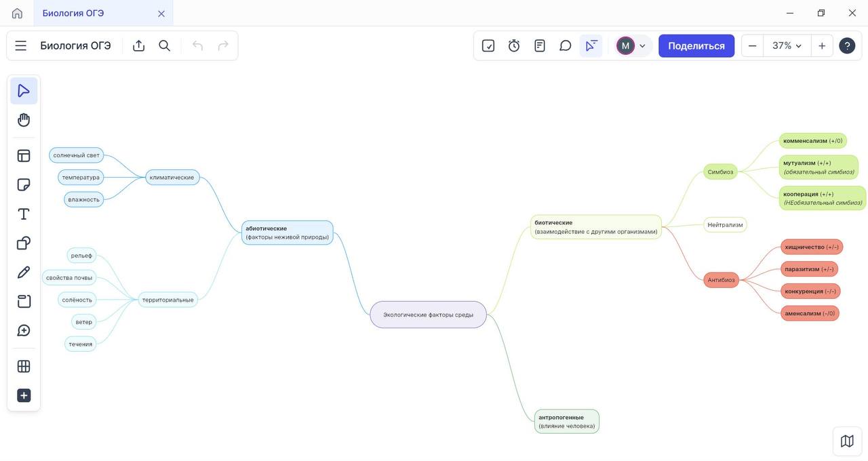Click the Поделиться share button
This screenshot has width=868, height=461.
pyautogui.click(x=696, y=45)
